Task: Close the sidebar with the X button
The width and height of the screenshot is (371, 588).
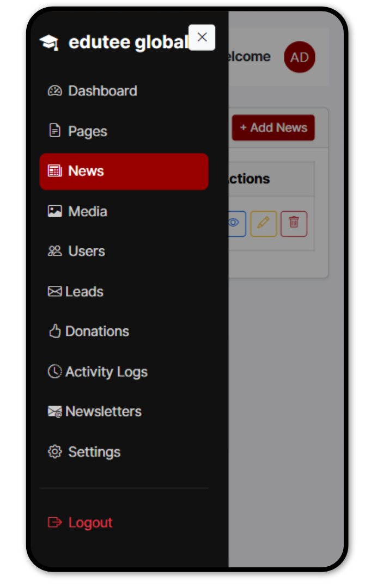Action: (x=202, y=37)
